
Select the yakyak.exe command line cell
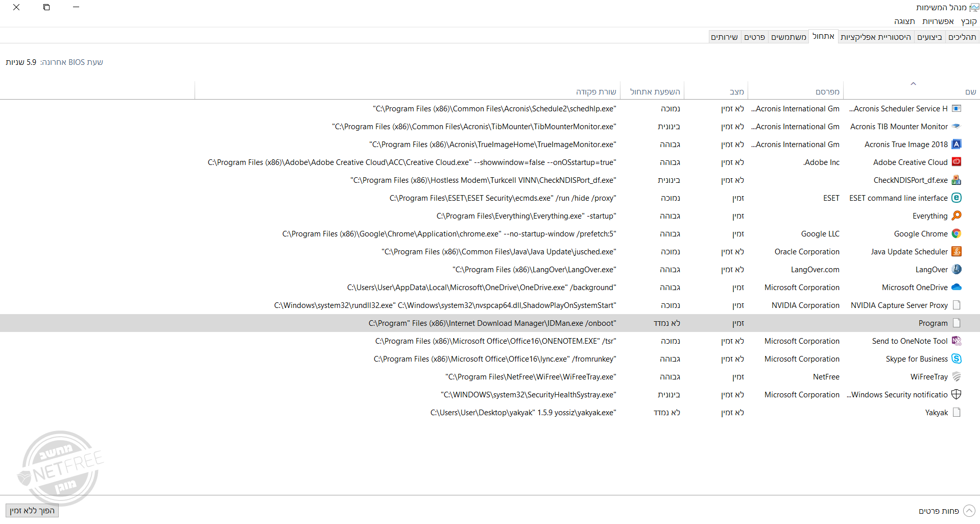click(x=523, y=413)
